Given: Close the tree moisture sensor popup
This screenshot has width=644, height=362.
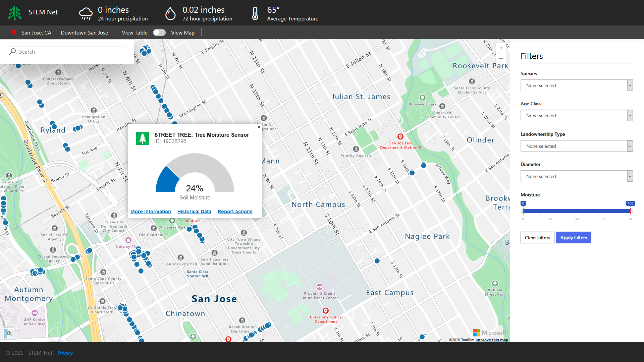Looking at the screenshot, I should pyautogui.click(x=259, y=127).
